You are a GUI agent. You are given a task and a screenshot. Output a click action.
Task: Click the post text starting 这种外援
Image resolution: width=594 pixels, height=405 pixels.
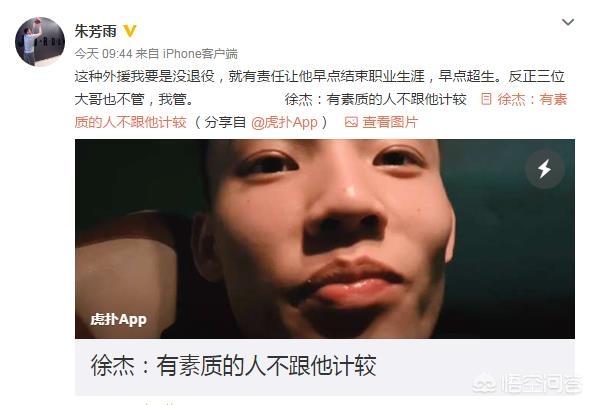tap(319, 88)
